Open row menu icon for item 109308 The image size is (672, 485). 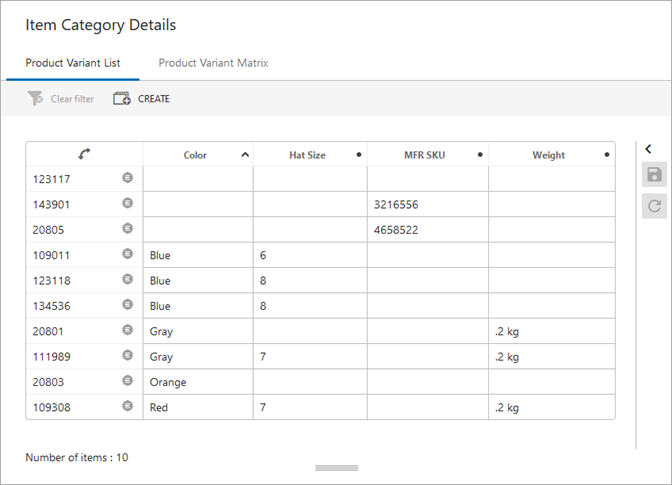pyautogui.click(x=127, y=406)
